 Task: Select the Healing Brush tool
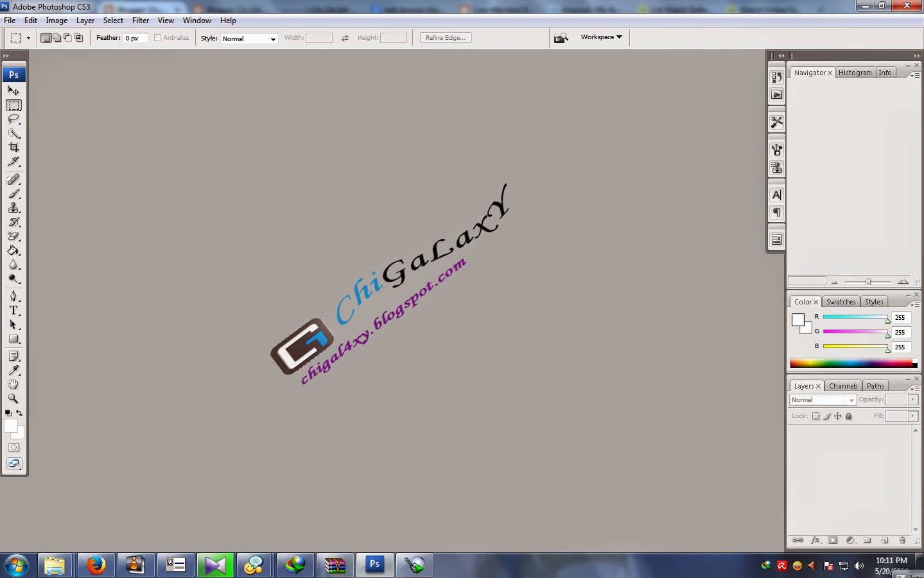click(13, 179)
